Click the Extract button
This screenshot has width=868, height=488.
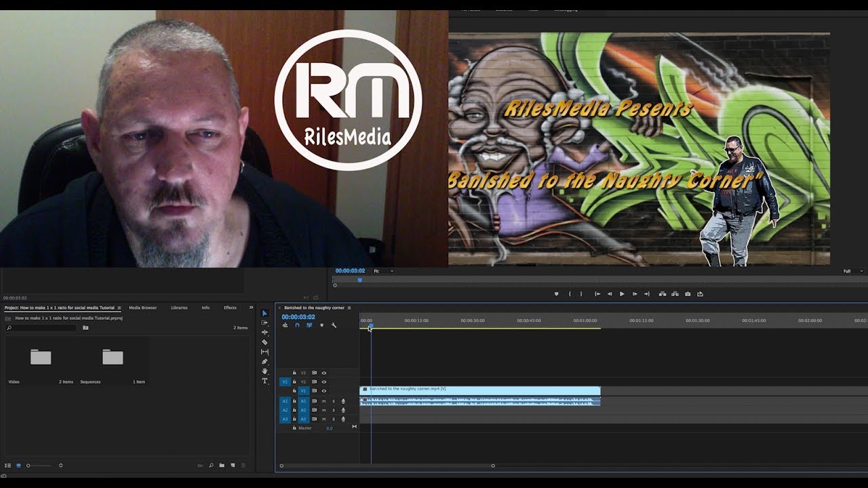[x=675, y=294]
